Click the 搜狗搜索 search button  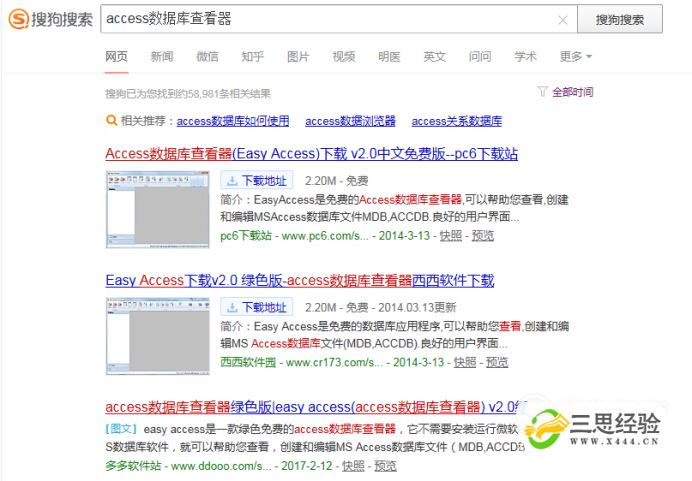click(620, 19)
